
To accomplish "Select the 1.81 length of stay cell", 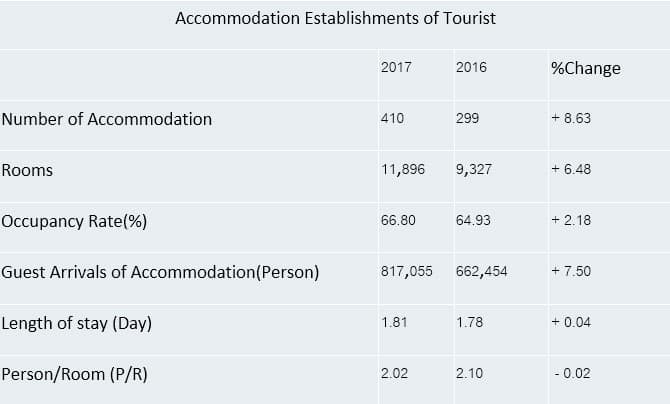I will click(x=394, y=322).
